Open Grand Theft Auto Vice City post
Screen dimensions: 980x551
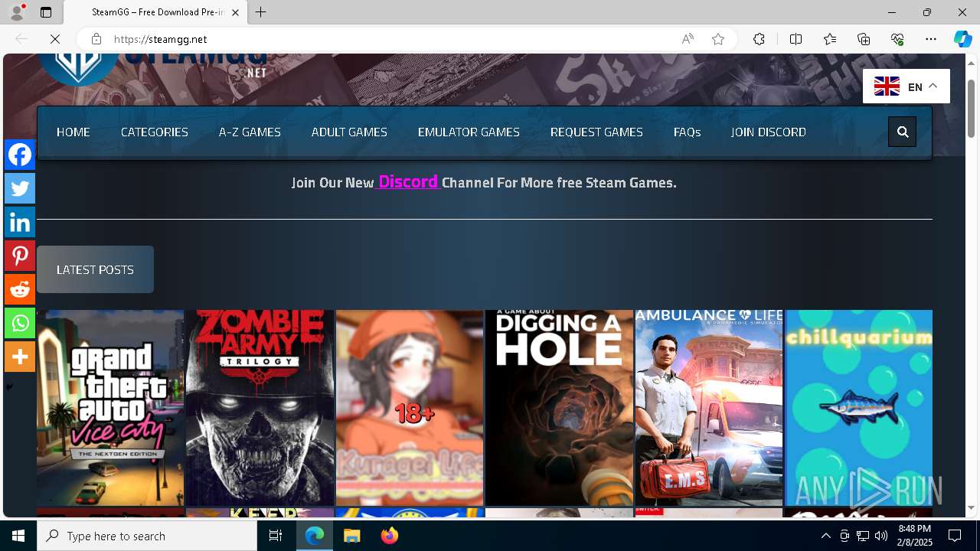tap(110, 407)
